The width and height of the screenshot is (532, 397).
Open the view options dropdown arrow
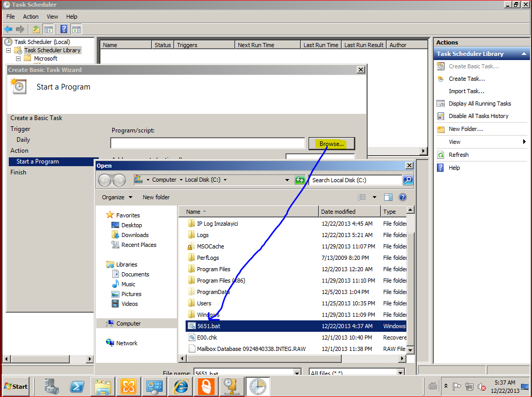(x=374, y=197)
